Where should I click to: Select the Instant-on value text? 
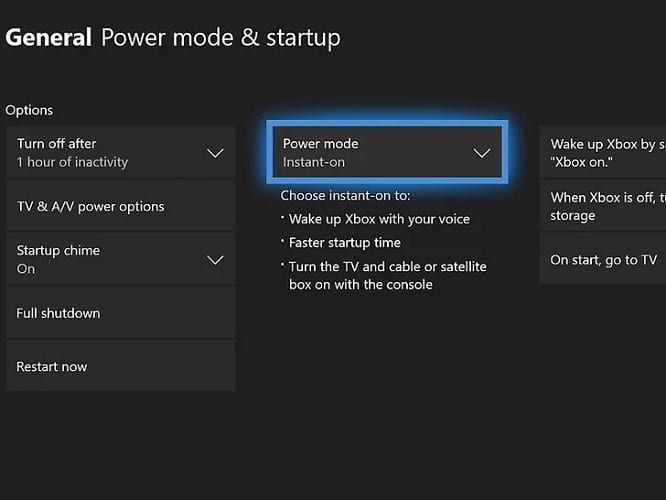click(314, 162)
